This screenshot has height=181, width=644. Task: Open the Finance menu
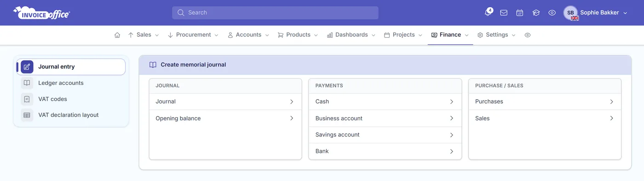point(450,35)
